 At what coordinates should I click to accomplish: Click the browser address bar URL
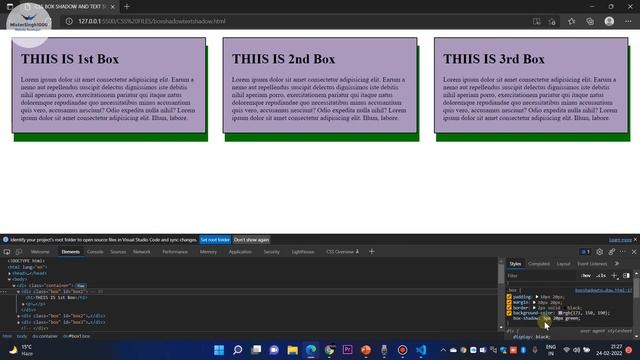(x=152, y=21)
